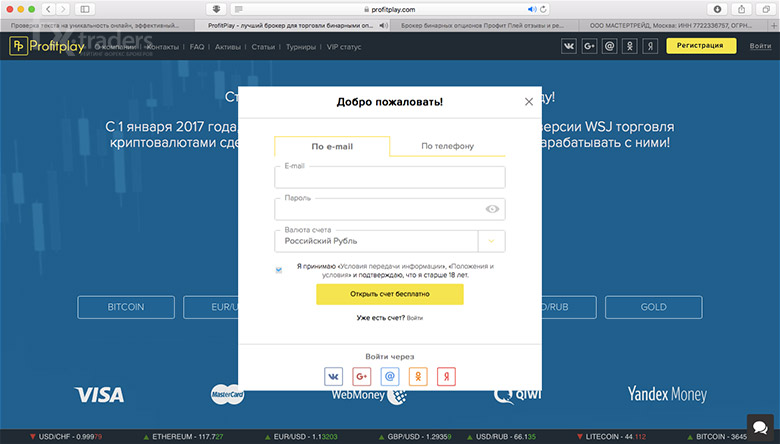Reload the page in Safari
Screen dimensions: 780x444
coord(543,9)
